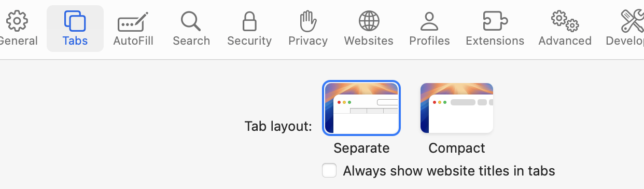Click the Privacy tab label text

[308, 40]
